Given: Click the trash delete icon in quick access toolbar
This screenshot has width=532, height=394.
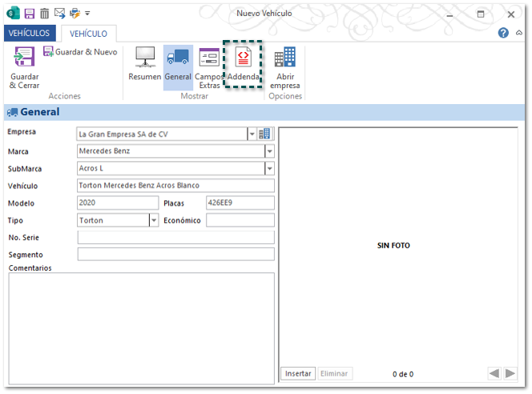Looking at the screenshot, I should [x=44, y=14].
